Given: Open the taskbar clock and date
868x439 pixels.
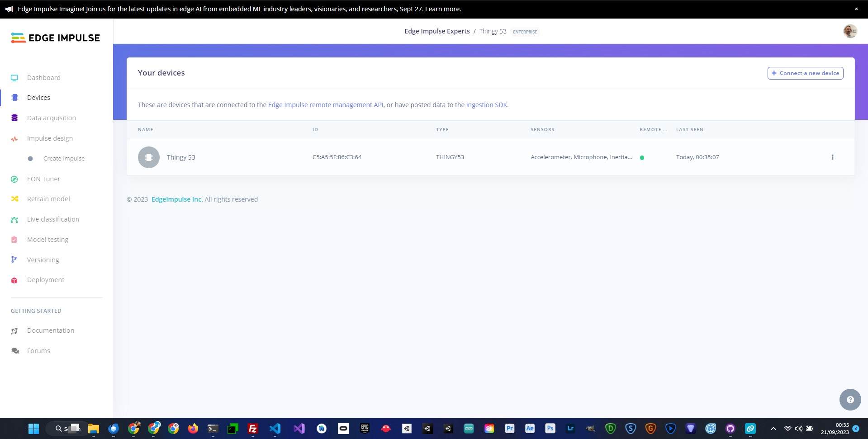Looking at the screenshot, I should click(x=835, y=429).
